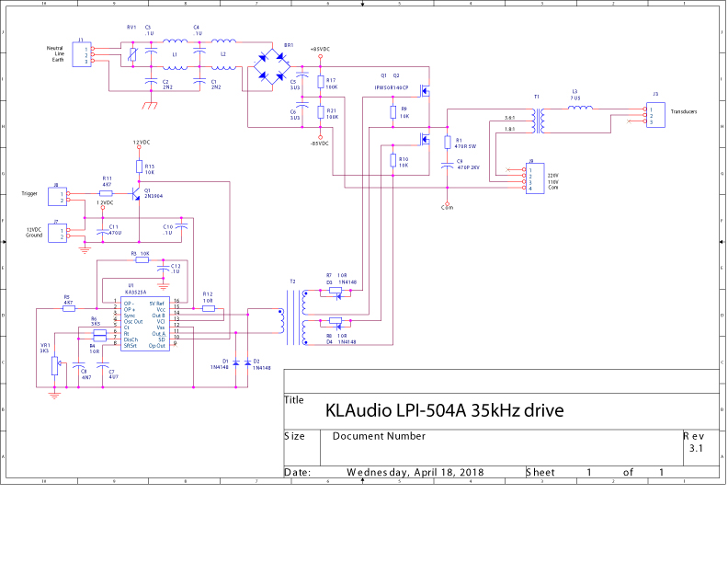Select the 12VDC label above R13
The width and height of the screenshot is (728, 563).
tap(142, 143)
